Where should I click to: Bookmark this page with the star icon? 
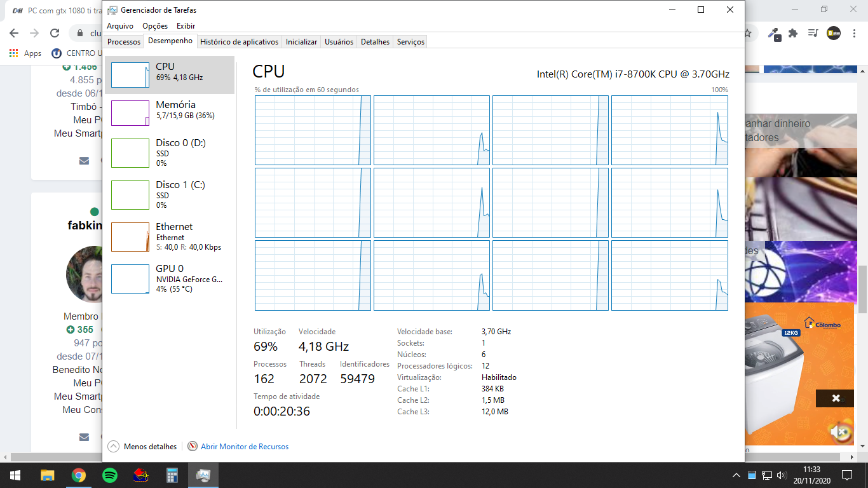point(748,33)
